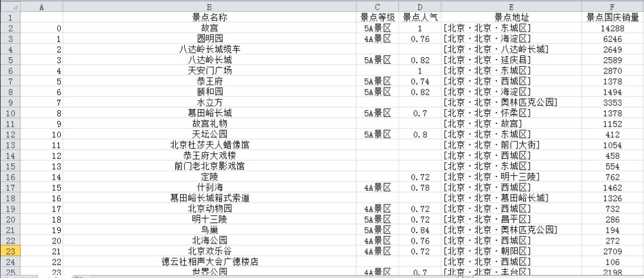This screenshot has height=278, width=644.
Task: Select column B header
Action: point(209,6)
